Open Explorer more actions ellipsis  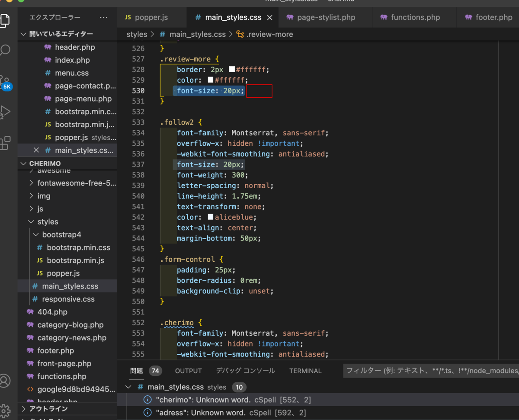tap(103, 18)
